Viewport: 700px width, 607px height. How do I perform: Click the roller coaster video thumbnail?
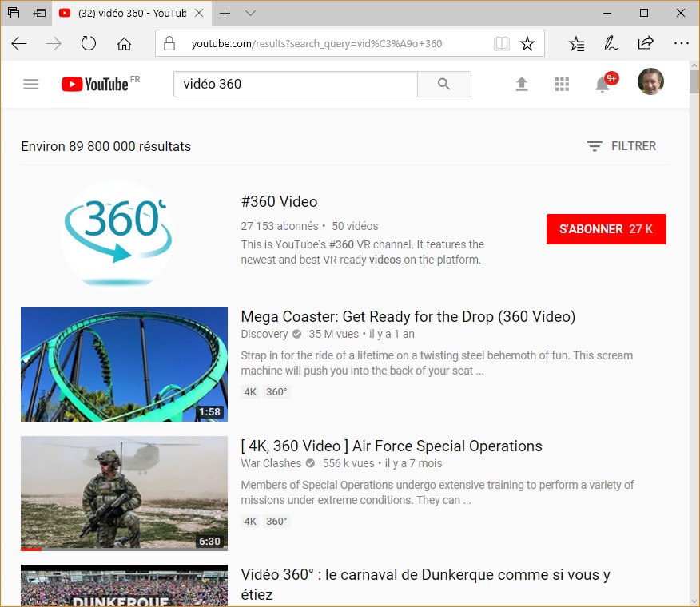click(x=124, y=363)
